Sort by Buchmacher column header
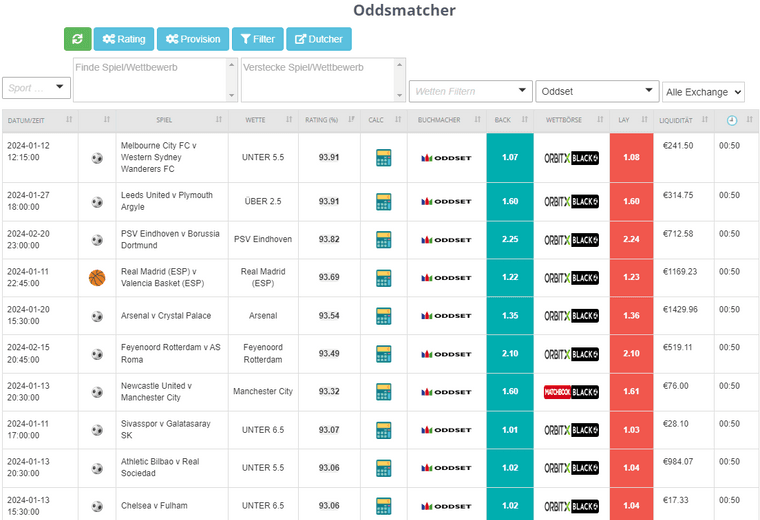 (447, 120)
